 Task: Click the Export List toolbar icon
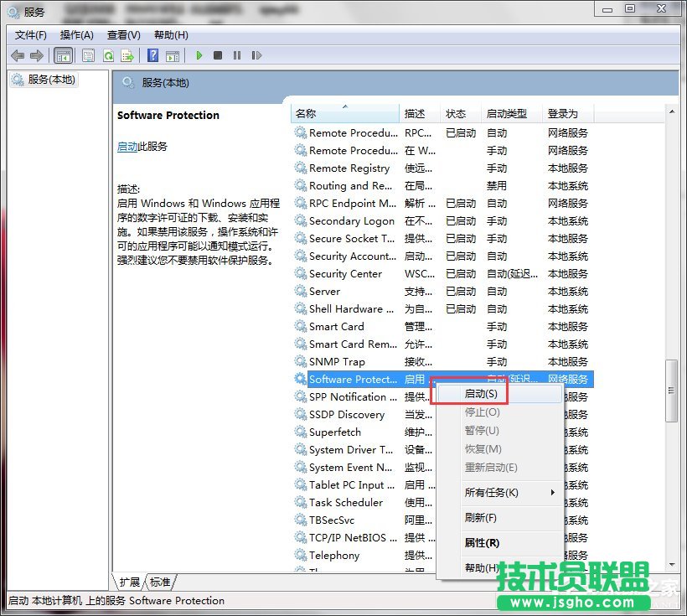coord(127,55)
